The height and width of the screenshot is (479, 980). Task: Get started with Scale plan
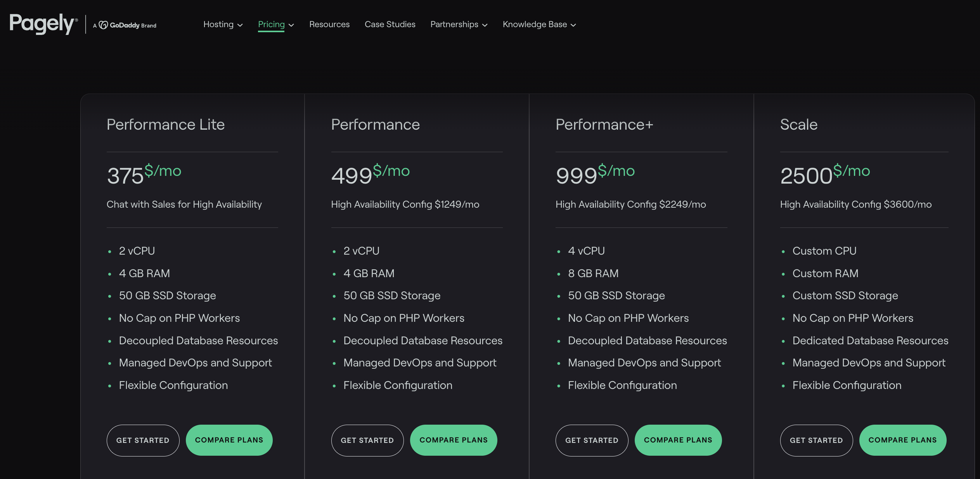point(816,440)
